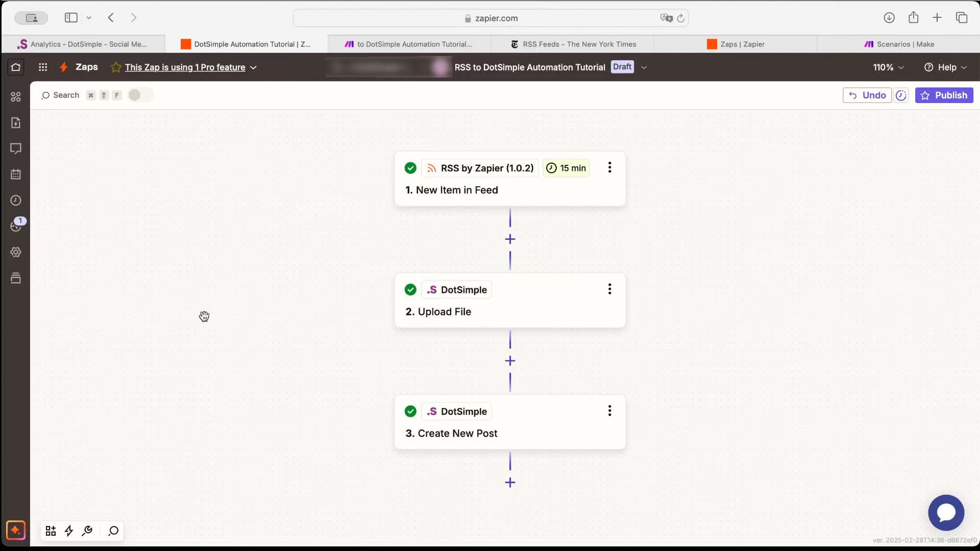Image resolution: width=980 pixels, height=551 pixels.
Task: Switch to Analytics - DotSimple tab
Action: (83, 44)
